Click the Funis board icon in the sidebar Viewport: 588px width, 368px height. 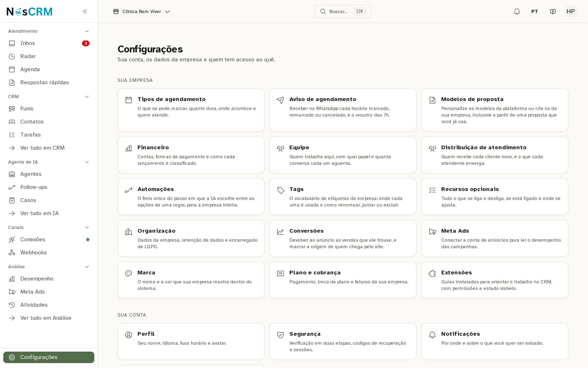12,109
